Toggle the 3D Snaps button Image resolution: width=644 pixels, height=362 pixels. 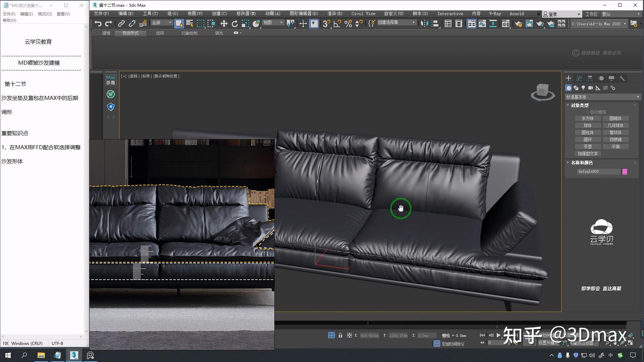[x=326, y=23]
